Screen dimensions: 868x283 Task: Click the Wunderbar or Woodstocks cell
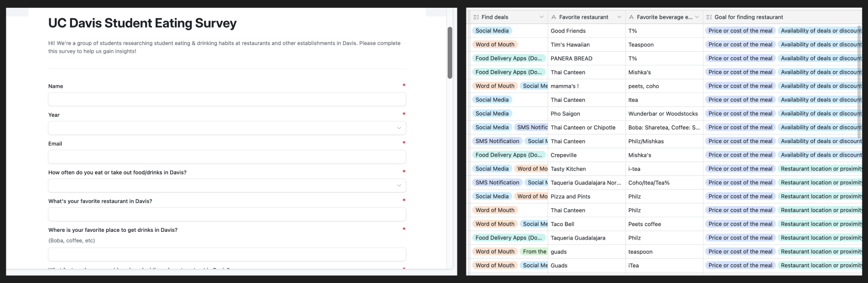pos(664,113)
